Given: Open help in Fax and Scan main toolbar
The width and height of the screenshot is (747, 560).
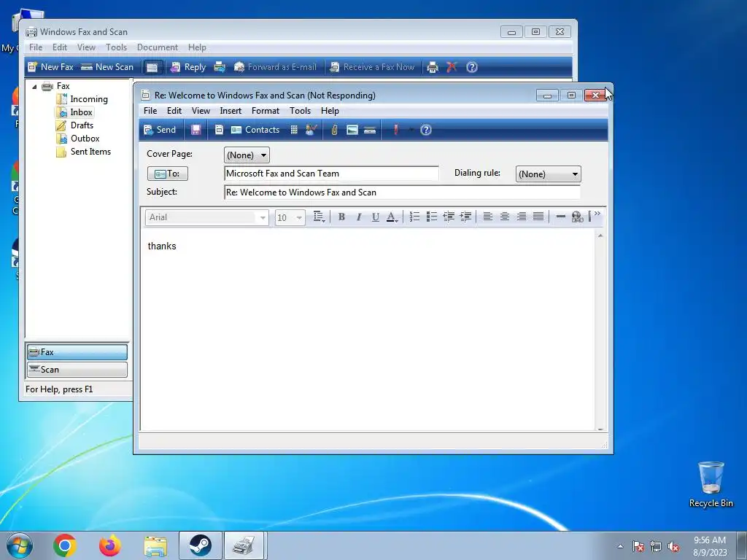Looking at the screenshot, I should point(472,67).
